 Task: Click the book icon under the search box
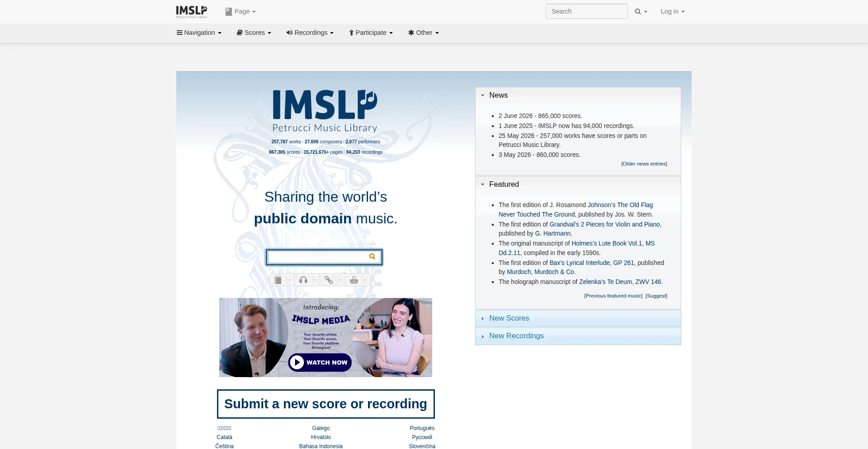[x=278, y=280]
